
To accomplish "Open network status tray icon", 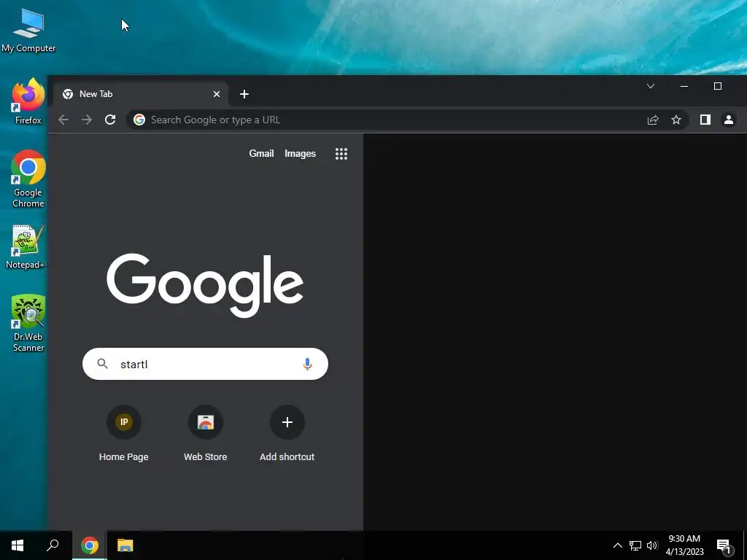I will click(635, 545).
